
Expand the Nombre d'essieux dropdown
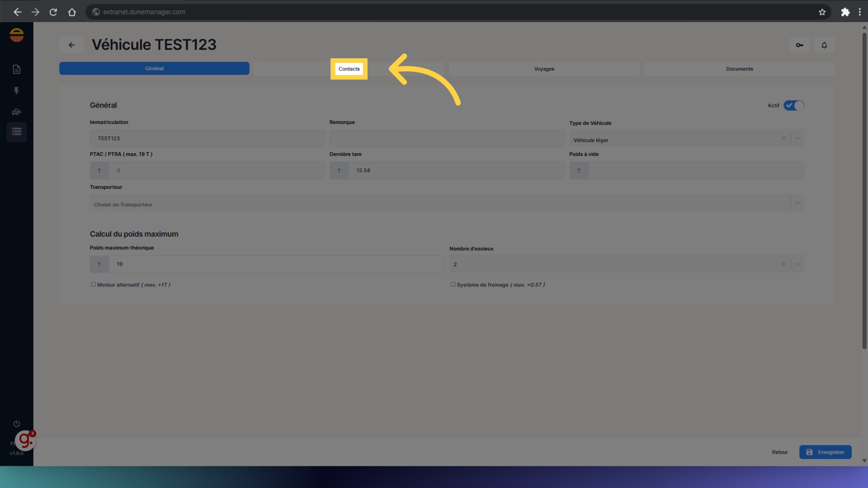(797, 264)
